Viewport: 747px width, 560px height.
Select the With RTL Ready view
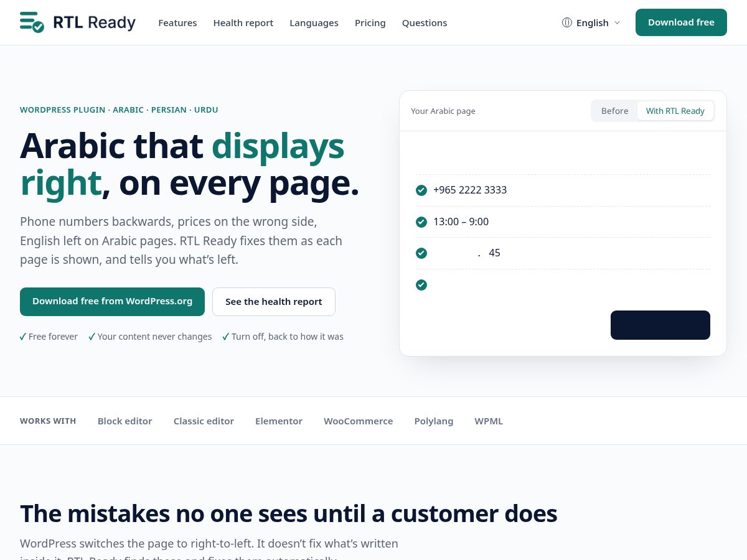pos(675,111)
